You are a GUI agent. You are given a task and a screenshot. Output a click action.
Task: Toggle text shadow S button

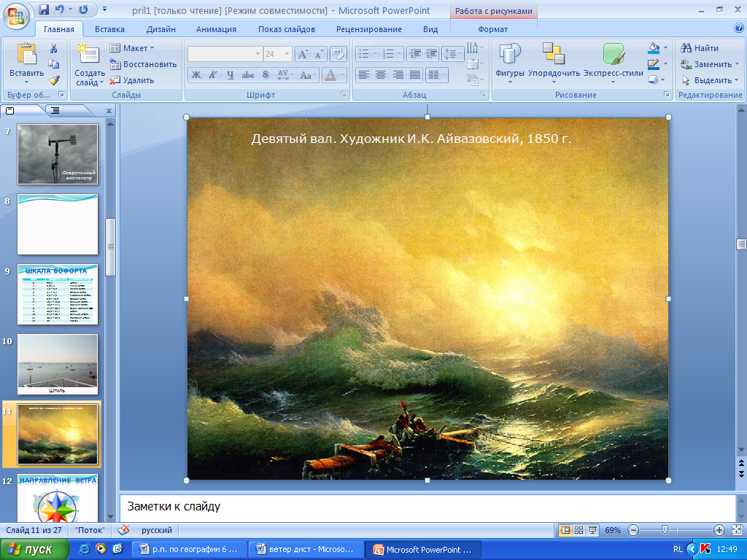pyautogui.click(x=266, y=75)
